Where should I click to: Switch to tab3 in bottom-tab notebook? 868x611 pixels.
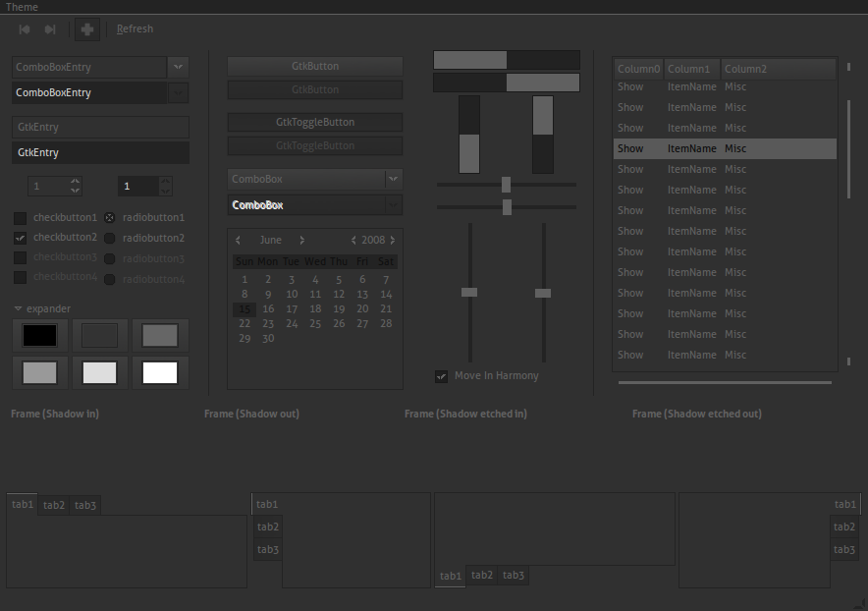(514, 575)
